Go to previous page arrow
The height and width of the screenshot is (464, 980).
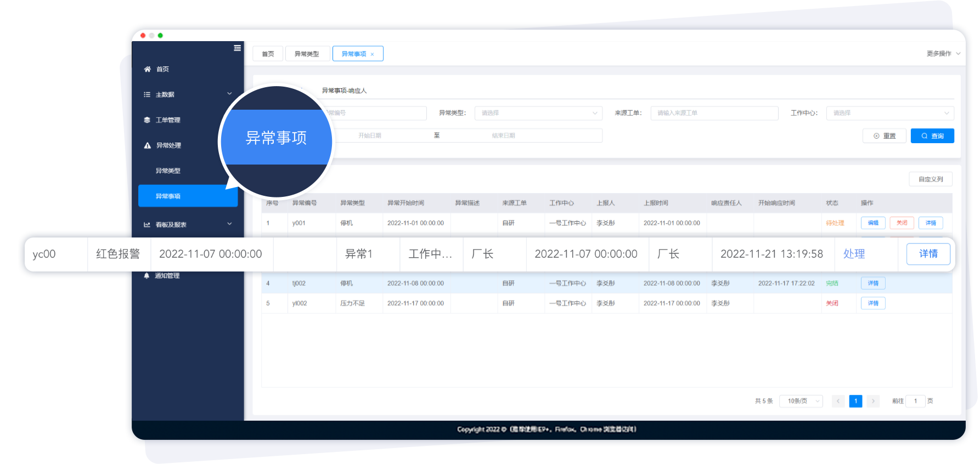(838, 401)
